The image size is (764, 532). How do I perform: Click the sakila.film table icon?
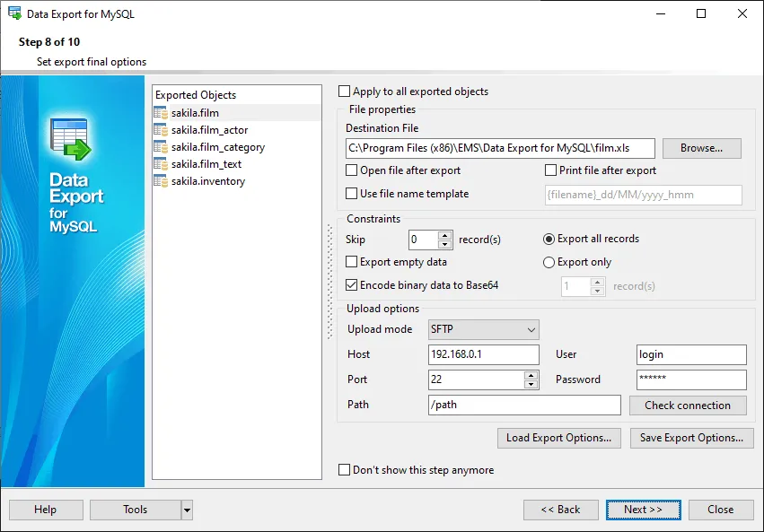click(x=161, y=113)
